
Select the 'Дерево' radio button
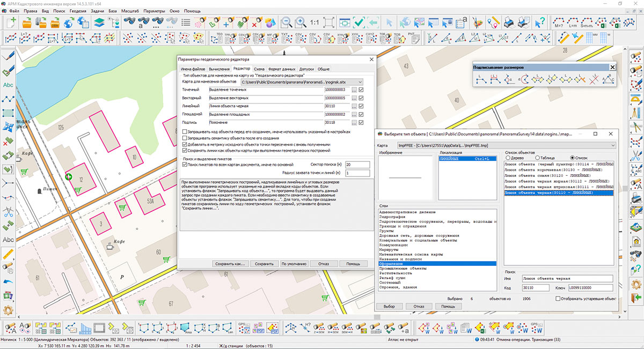(509, 158)
